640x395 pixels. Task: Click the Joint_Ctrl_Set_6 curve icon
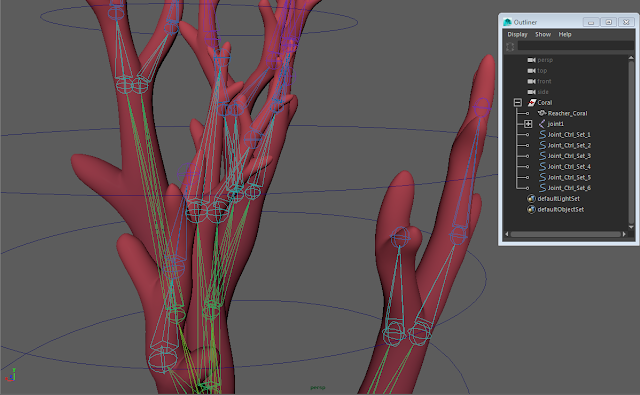[x=542, y=188]
